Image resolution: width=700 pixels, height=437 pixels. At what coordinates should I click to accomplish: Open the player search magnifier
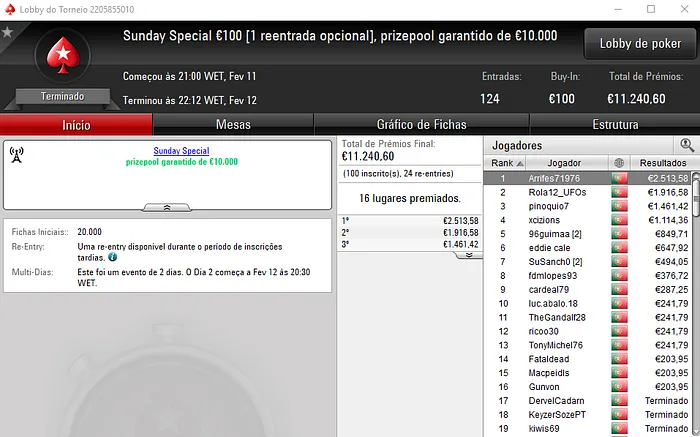687,145
